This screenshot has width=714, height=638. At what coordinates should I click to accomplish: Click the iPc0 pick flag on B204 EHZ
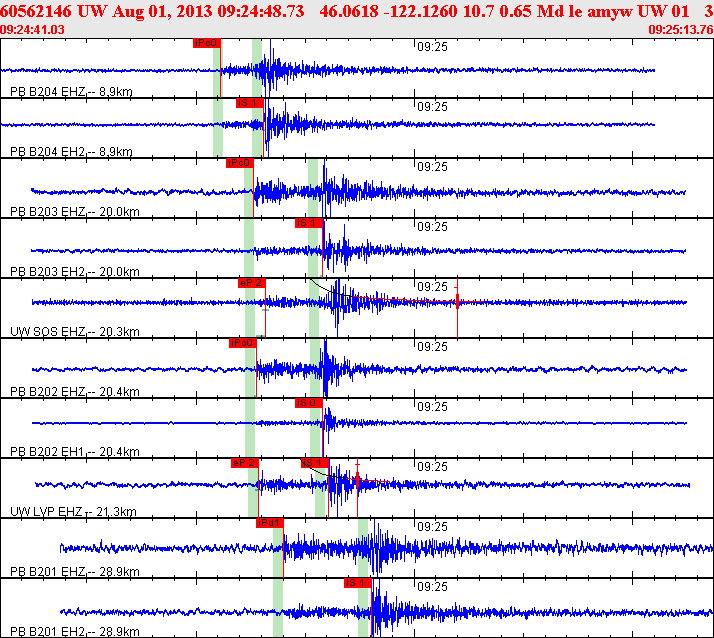[207, 43]
